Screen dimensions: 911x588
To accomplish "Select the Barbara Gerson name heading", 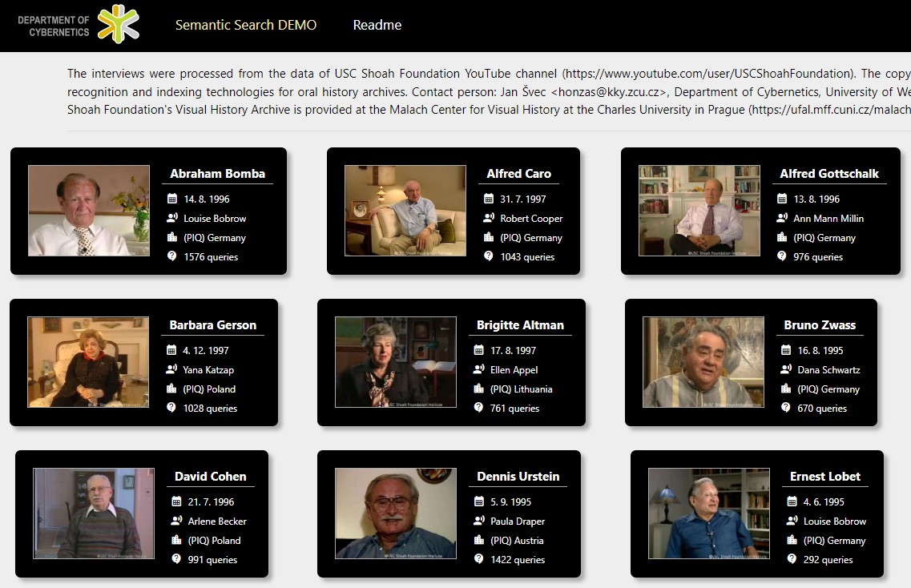I will pyautogui.click(x=212, y=325).
